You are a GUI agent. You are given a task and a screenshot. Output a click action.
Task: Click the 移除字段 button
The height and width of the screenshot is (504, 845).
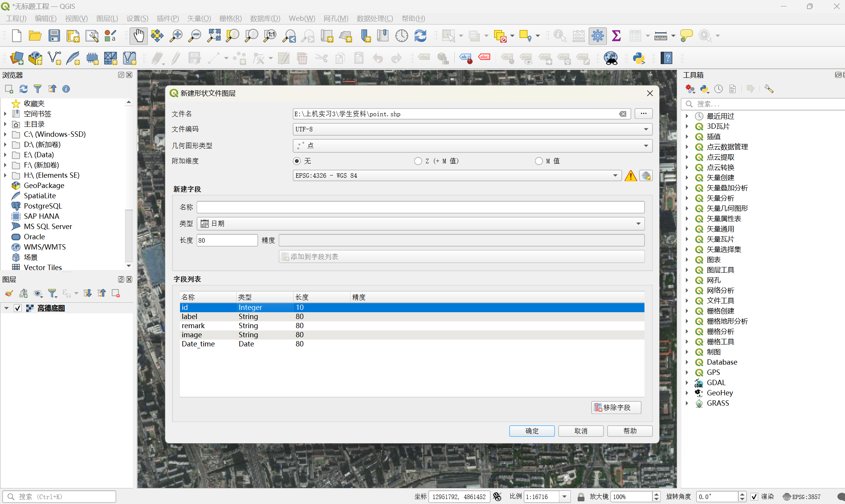(616, 407)
